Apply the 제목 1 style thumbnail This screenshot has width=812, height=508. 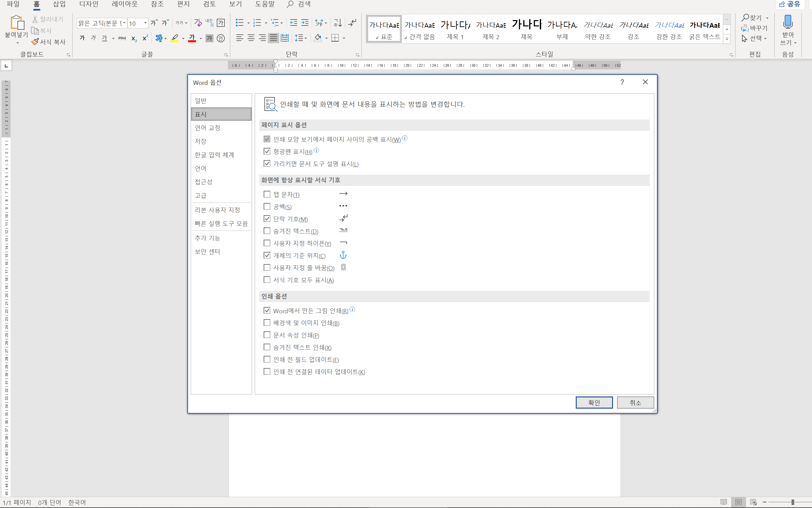pyautogui.click(x=455, y=29)
